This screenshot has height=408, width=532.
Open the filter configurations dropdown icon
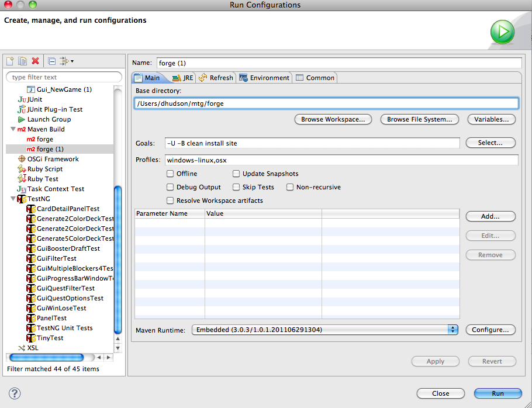click(66, 61)
